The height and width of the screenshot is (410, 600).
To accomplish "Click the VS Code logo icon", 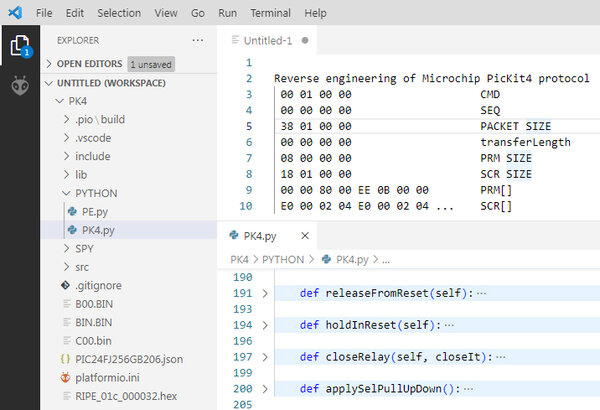I will [15, 13].
